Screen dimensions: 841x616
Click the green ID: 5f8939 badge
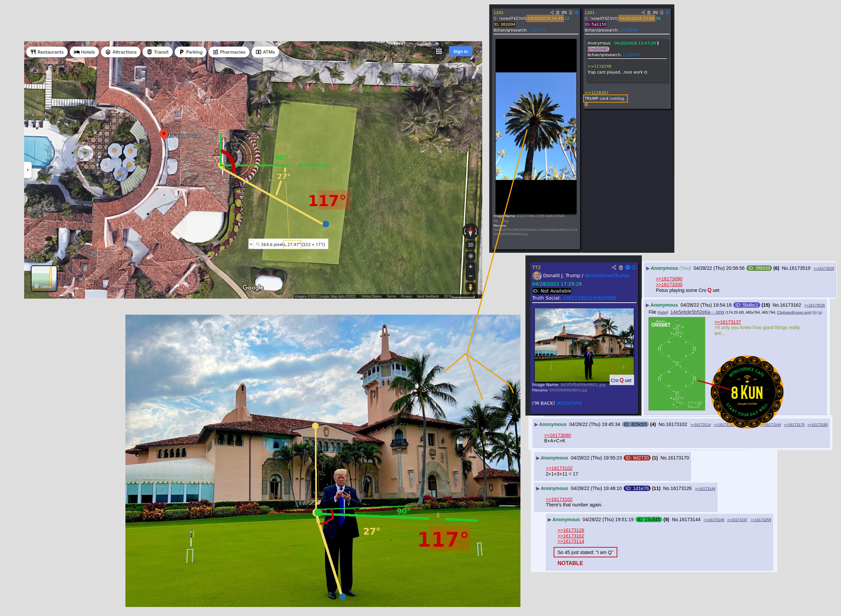pos(759,268)
